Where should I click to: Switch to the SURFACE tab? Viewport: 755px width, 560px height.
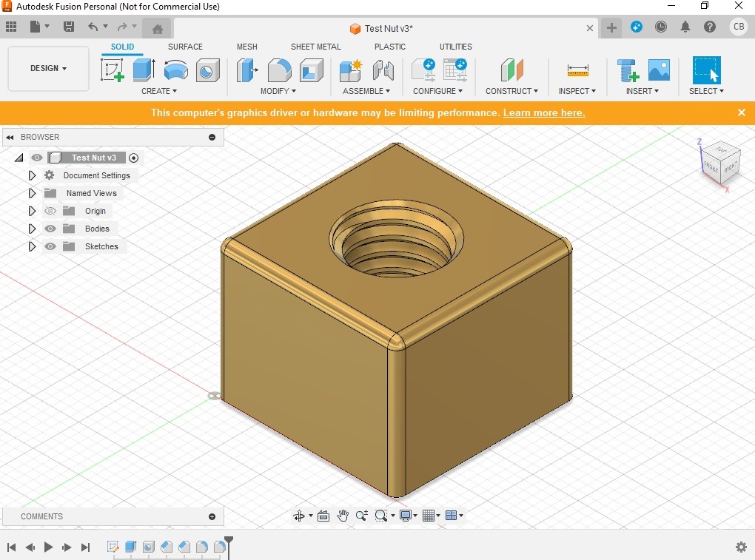pos(185,47)
